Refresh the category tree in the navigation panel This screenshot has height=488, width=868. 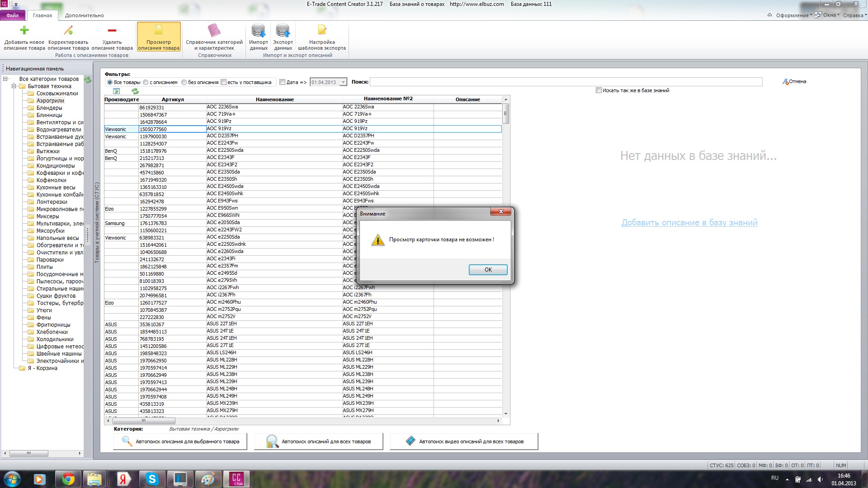pyautogui.click(x=88, y=80)
